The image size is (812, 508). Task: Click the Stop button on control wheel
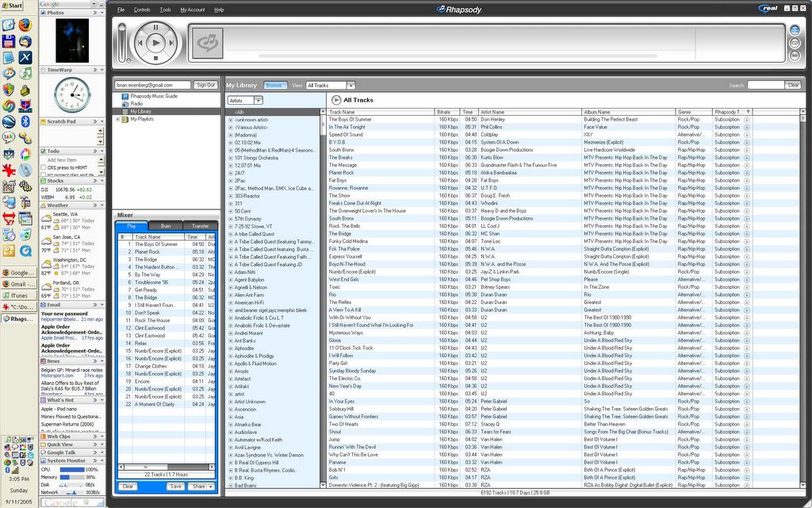156,59
